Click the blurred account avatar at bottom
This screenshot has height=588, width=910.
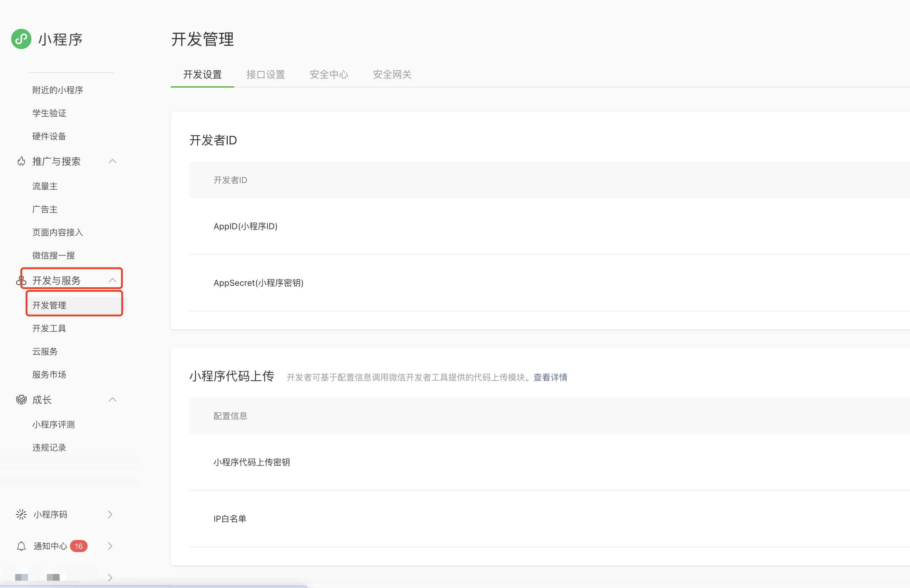(x=22, y=576)
